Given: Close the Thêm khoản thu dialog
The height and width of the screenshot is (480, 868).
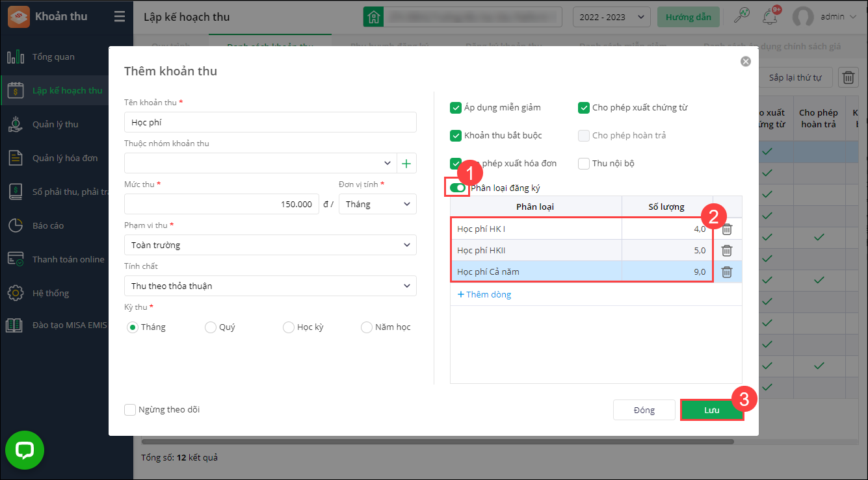Looking at the screenshot, I should 746,62.
